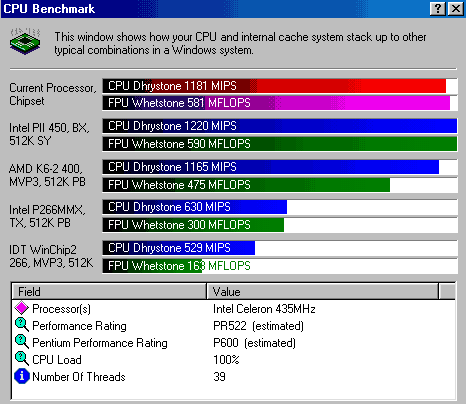Click the Intel P266MMX, TX label

pos(47,216)
